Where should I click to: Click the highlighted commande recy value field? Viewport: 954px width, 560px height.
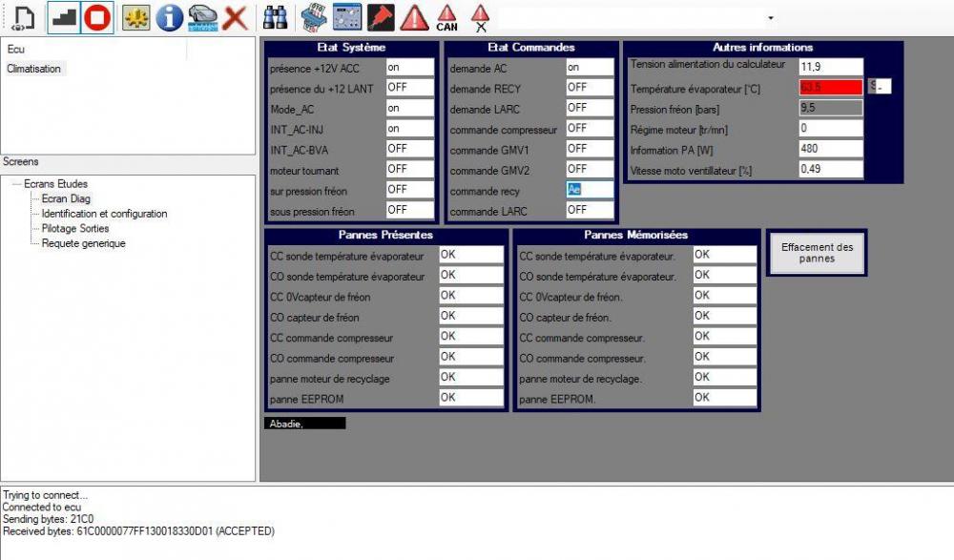point(590,189)
